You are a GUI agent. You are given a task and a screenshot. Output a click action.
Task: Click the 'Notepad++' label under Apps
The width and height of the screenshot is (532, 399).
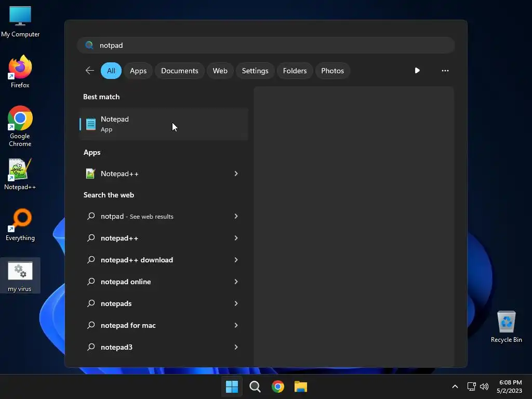click(x=119, y=174)
